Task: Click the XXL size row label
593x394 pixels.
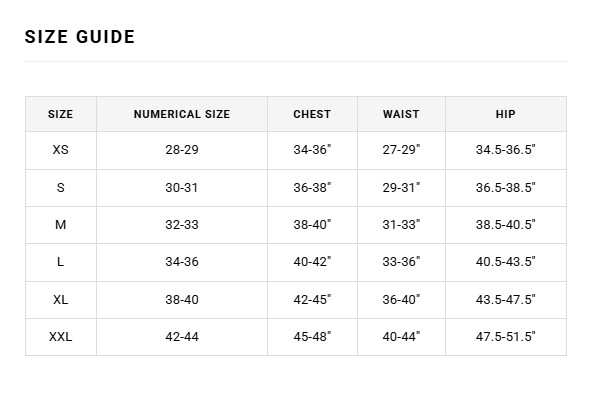Action: point(61,337)
